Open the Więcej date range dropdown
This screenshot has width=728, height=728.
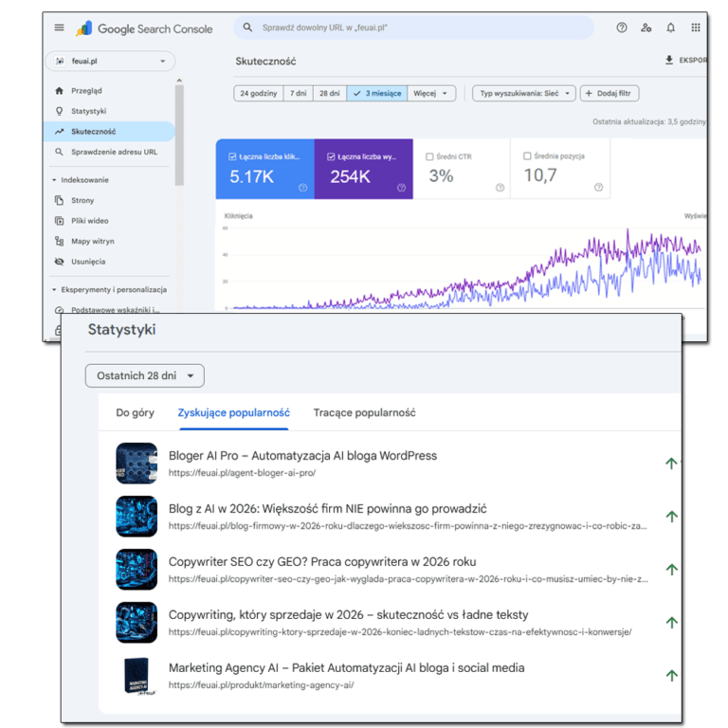pos(431,93)
